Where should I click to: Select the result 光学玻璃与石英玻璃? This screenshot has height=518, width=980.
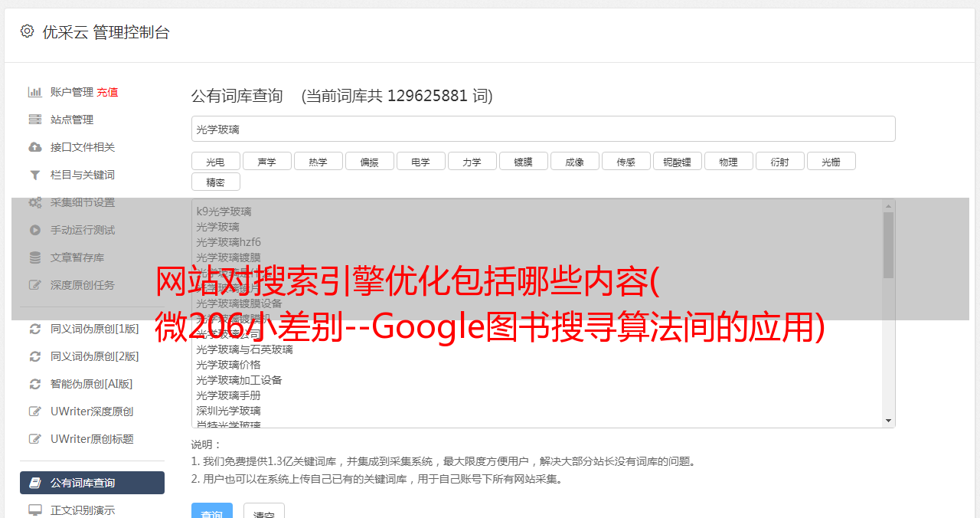click(244, 349)
